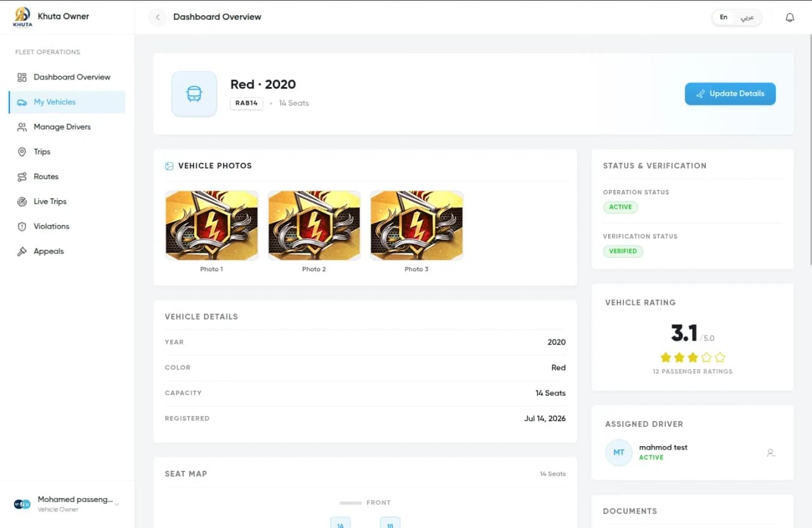Click the fifth empty rating star

point(720,357)
